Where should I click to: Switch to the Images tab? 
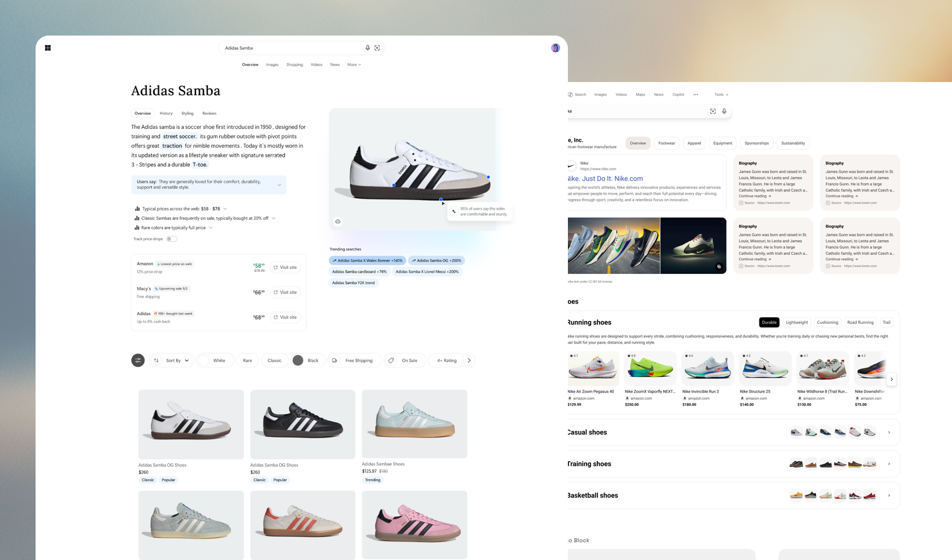[x=272, y=65]
